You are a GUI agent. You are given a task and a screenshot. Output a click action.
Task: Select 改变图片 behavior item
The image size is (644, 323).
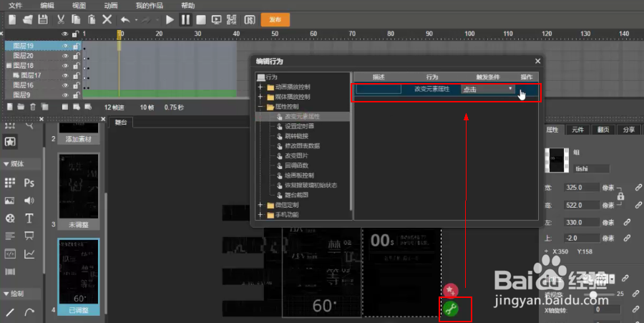[x=296, y=155]
